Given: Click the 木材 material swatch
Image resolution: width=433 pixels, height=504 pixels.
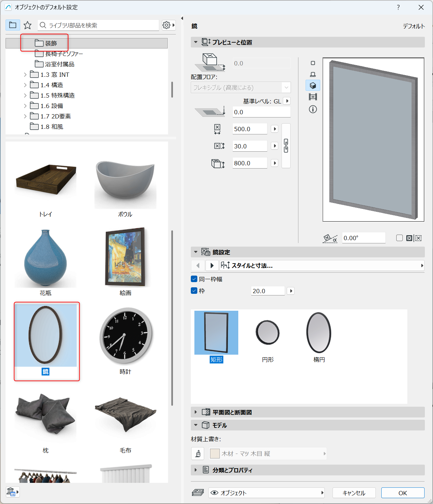Looking at the screenshot, I should [x=215, y=454].
